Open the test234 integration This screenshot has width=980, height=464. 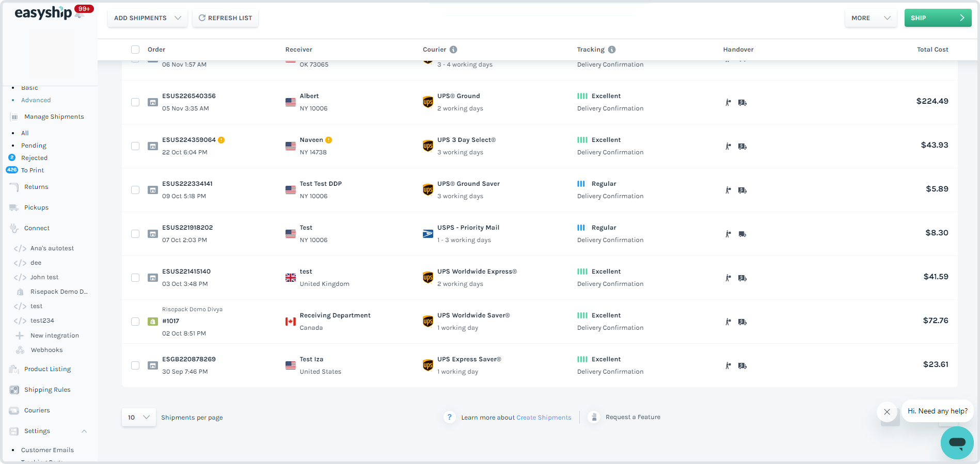click(x=42, y=321)
